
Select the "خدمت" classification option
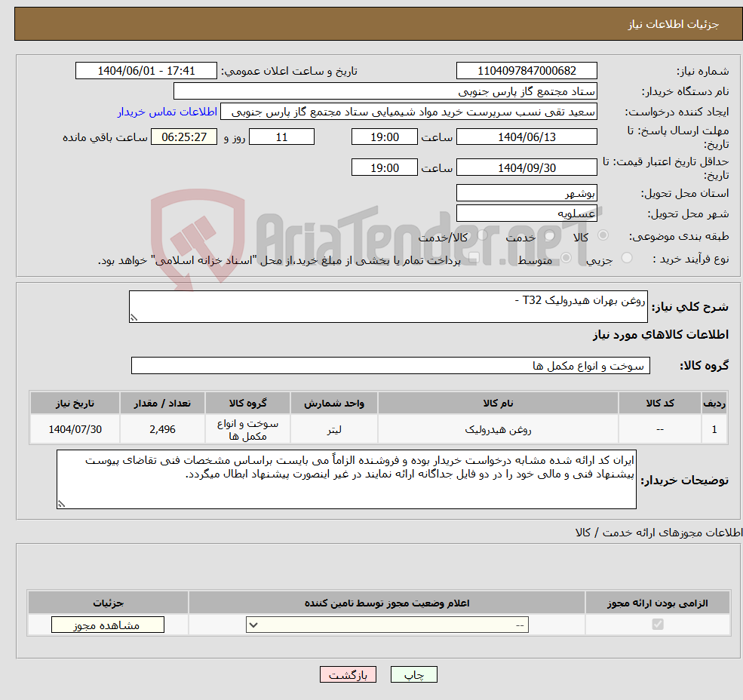pyautogui.click(x=549, y=235)
